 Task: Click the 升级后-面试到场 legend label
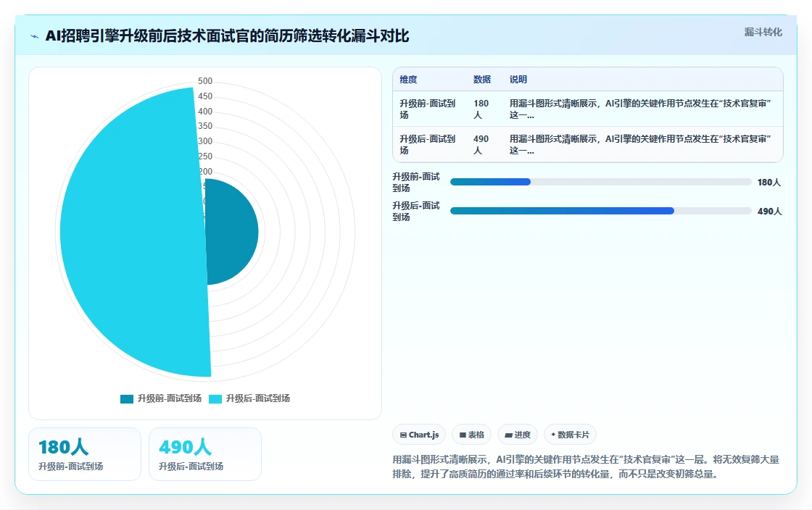point(258,398)
